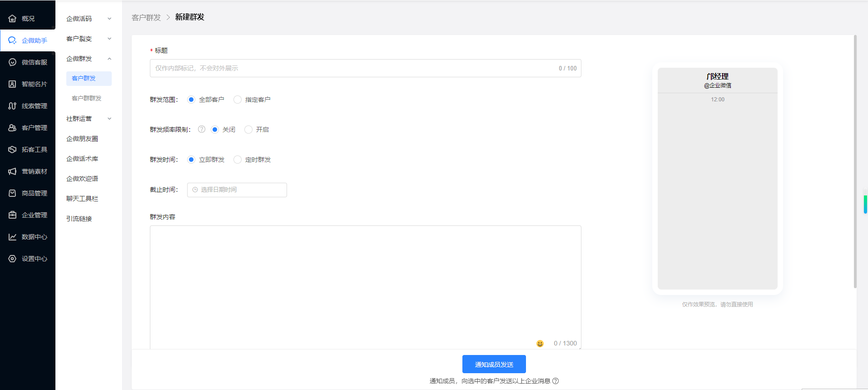868x390 pixels.
Task: Open 微信客服 via its chat icon
Action: pyautogui.click(x=12, y=62)
